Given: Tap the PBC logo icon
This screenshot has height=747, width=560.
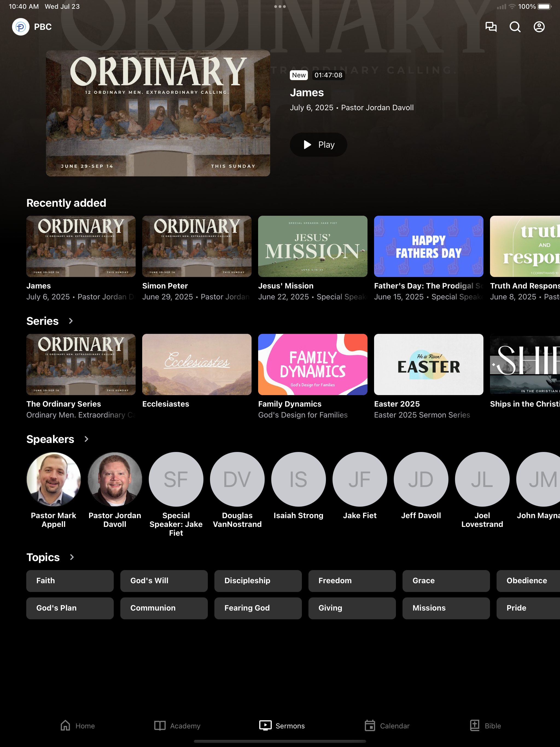Looking at the screenshot, I should pyautogui.click(x=21, y=27).
